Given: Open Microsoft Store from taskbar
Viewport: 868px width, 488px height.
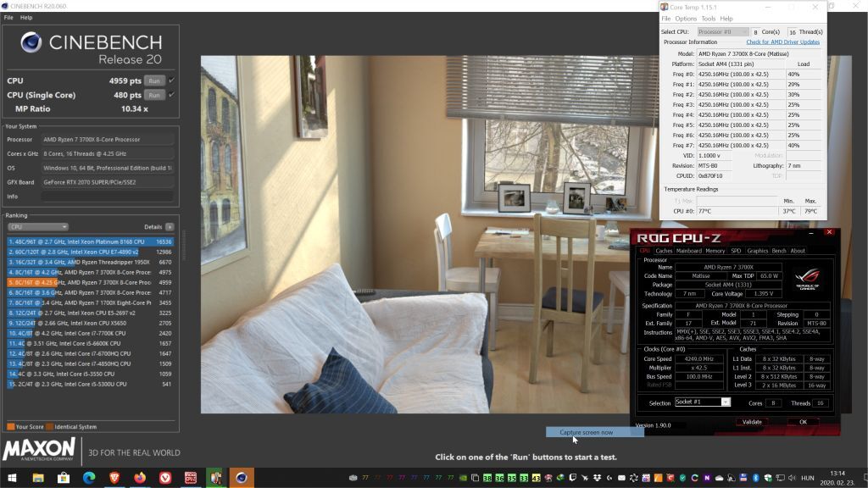Looking at the screenshot, I should 64,478.
